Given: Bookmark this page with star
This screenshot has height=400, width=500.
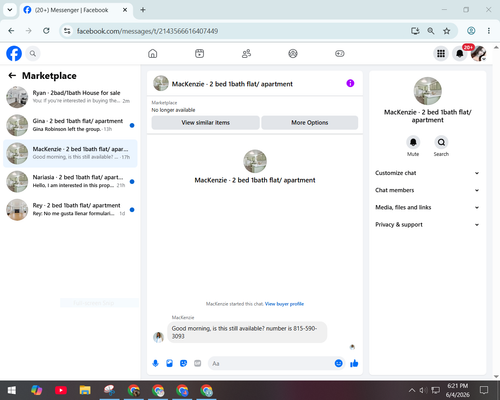Looking at the screenshot, I should 447,31.
